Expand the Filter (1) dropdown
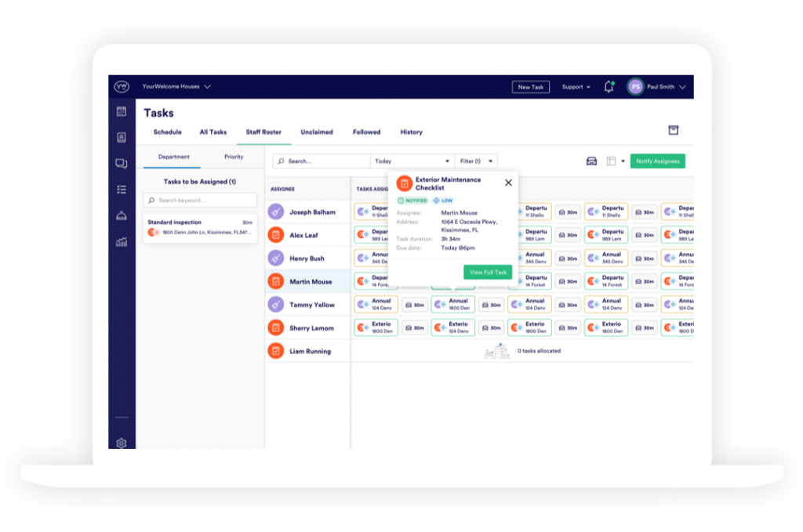This screenshot has width=803, height=532. coord(476,161)
